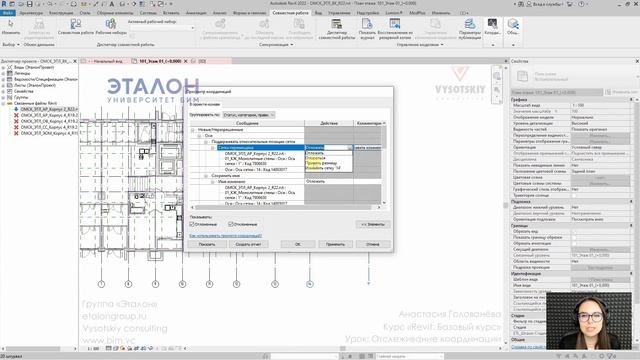This screenshot has width=640, height=360.
Task: Click the 'Применить' button in the dialog
Action: click(335, 244)
